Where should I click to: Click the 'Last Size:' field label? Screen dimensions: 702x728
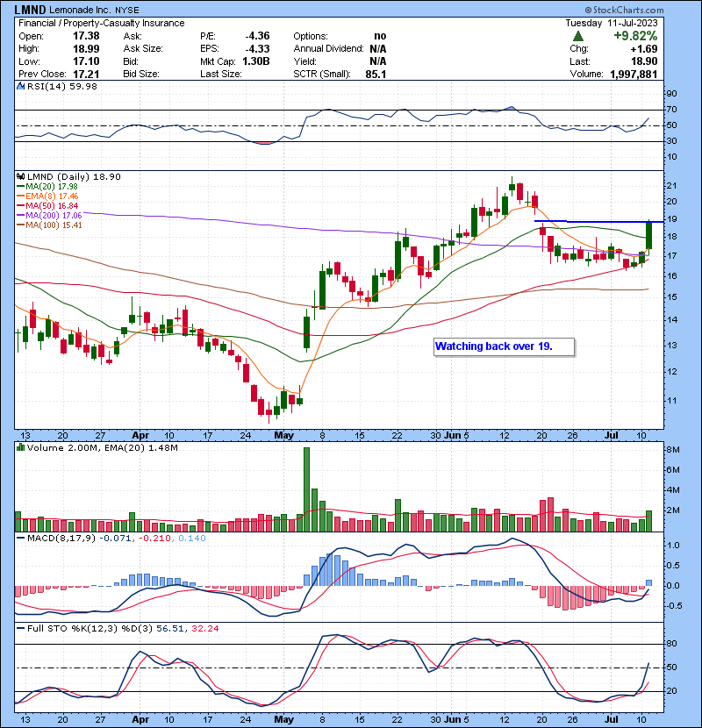point(220,74)
